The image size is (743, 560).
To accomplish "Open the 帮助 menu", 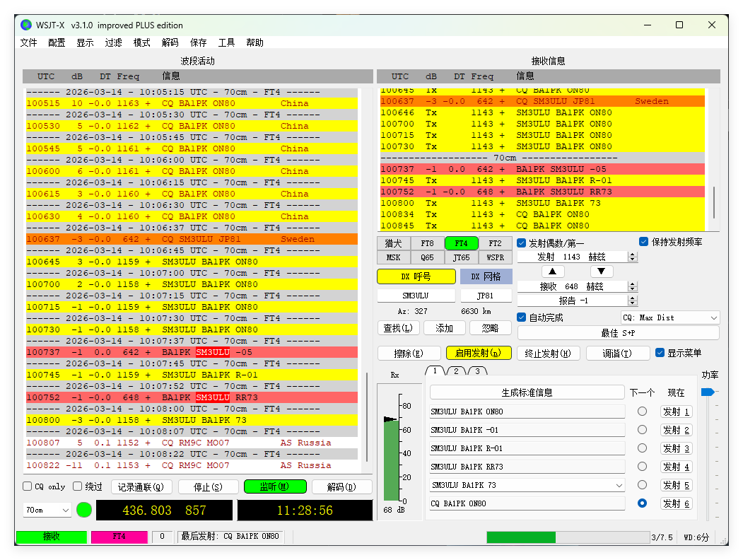I will 255,42.
